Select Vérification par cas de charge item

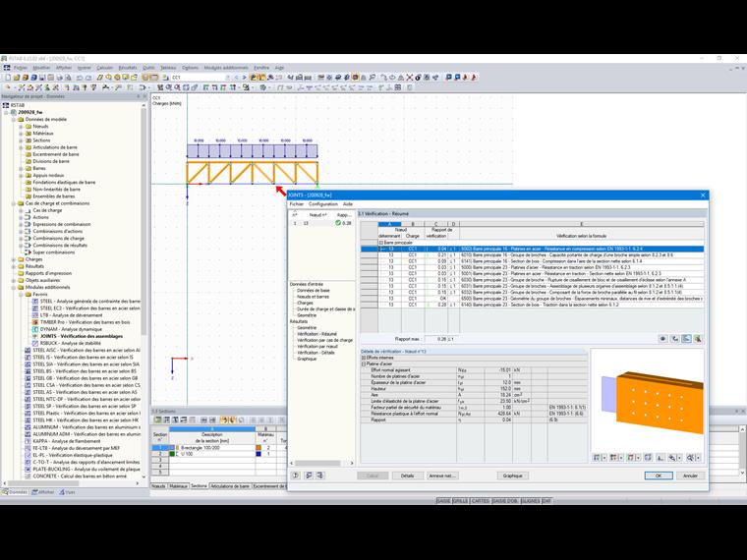click(325, 340)
